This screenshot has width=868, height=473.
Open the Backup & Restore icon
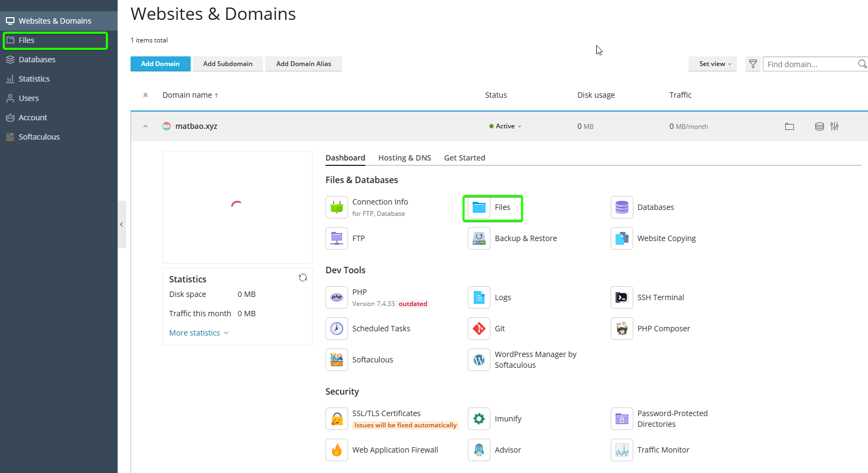[x=479, y=238]
